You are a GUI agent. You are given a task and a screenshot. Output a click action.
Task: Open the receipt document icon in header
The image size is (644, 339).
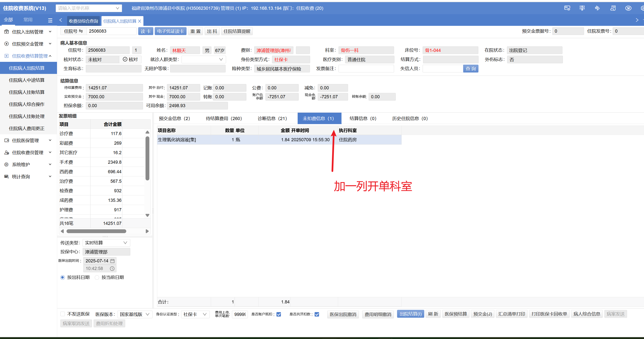[613, 8]
